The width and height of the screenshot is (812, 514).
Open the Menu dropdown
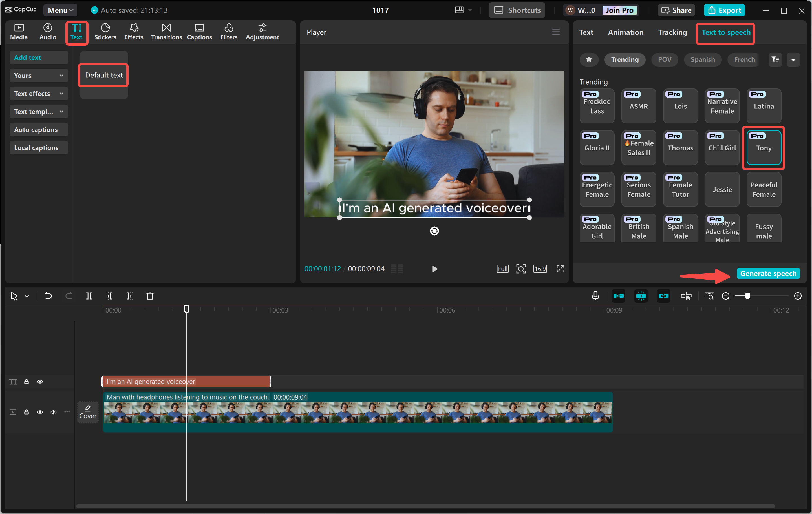60,10
